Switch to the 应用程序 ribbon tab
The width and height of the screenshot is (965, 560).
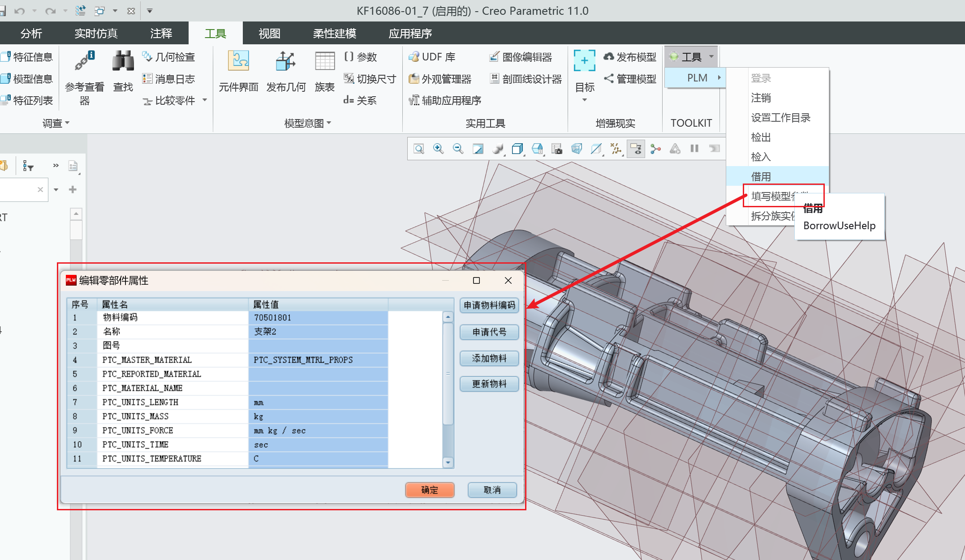coord(410,34)
